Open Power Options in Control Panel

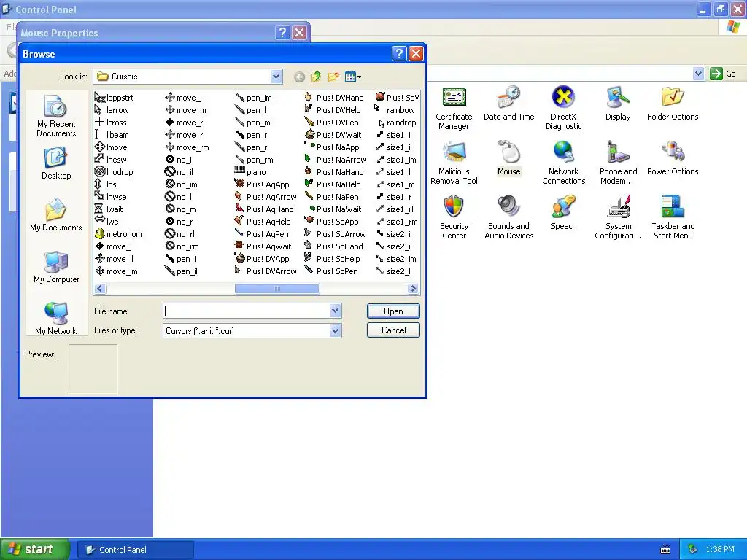pos(673,158)
